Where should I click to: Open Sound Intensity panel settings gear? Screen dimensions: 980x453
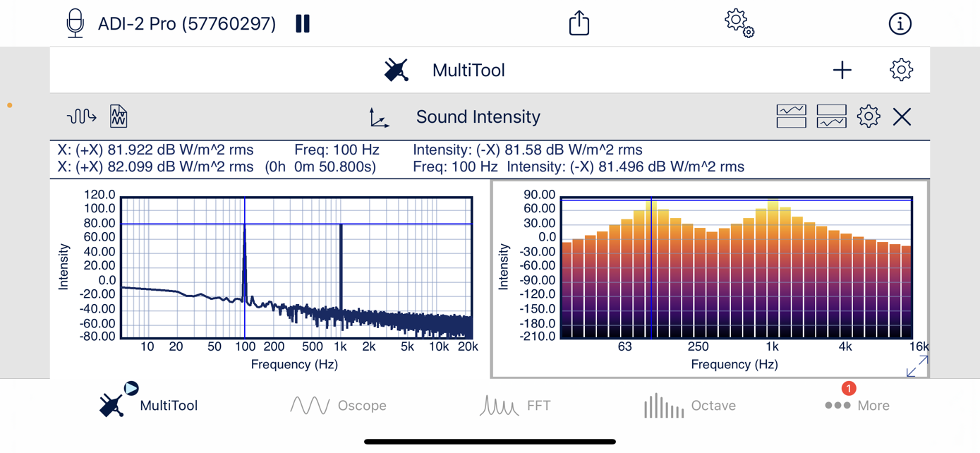[869, 116]
